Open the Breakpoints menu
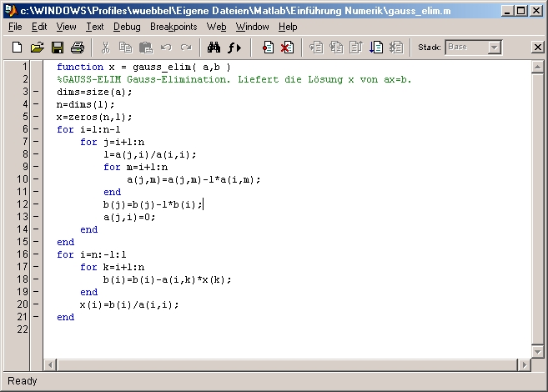 pyautogui.click(x=173, y=27)
